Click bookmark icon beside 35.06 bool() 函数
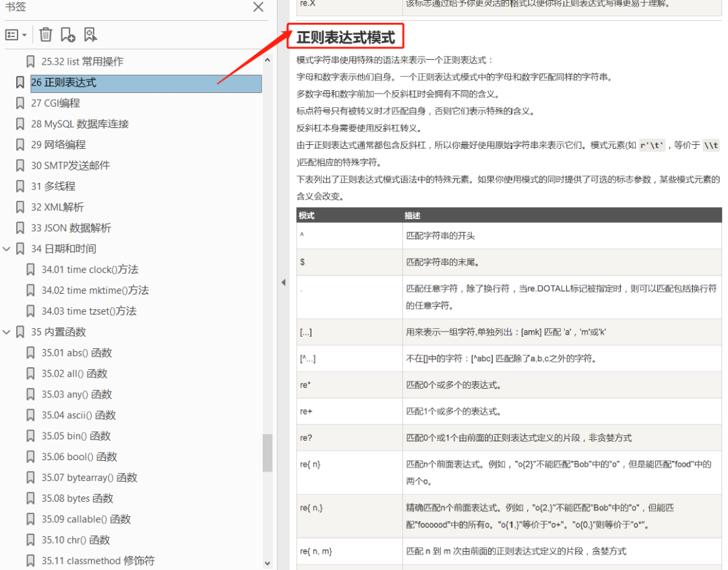 point(30,457)
